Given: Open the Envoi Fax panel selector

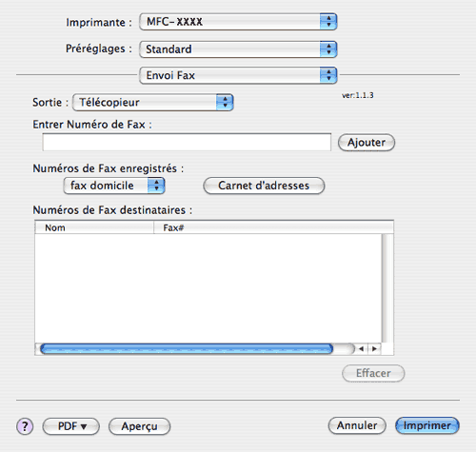Looking at the screenshot, I should pos(238,75).
